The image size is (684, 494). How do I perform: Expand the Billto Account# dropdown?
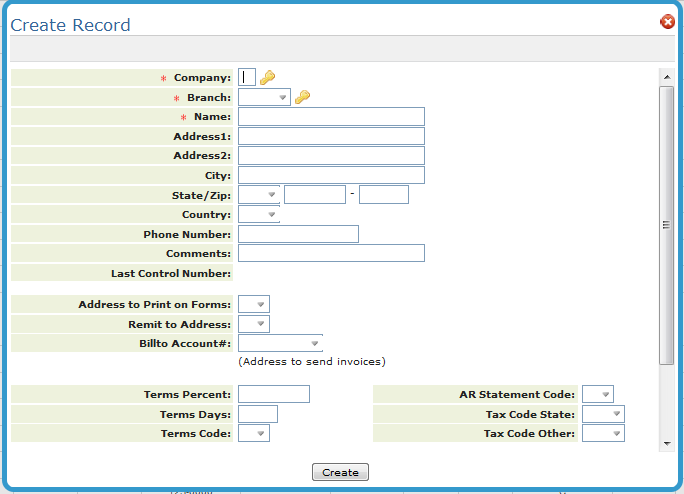pos(280,344)
